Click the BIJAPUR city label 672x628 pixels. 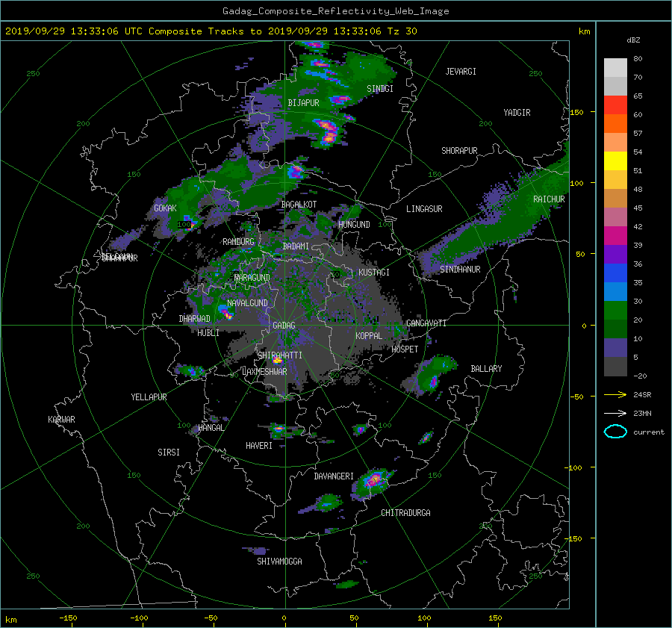click(x=303, y=103)
